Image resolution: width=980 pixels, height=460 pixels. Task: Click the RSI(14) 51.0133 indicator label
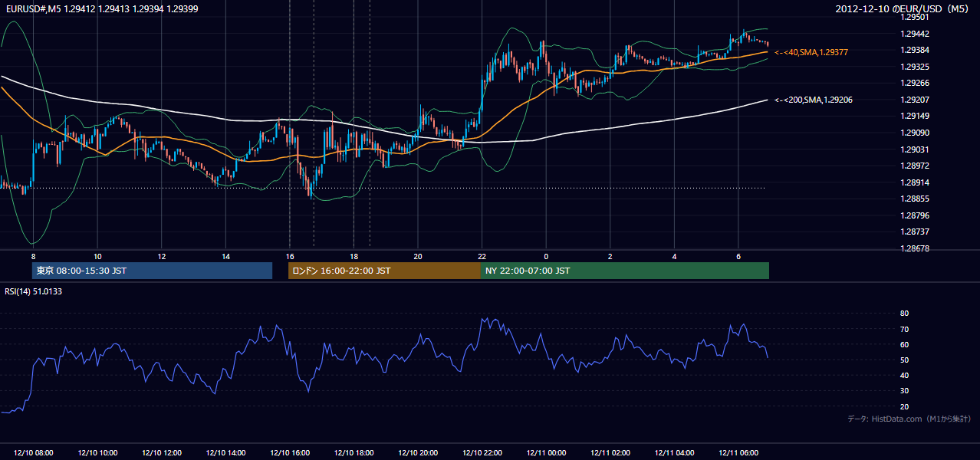pos(34,291)
